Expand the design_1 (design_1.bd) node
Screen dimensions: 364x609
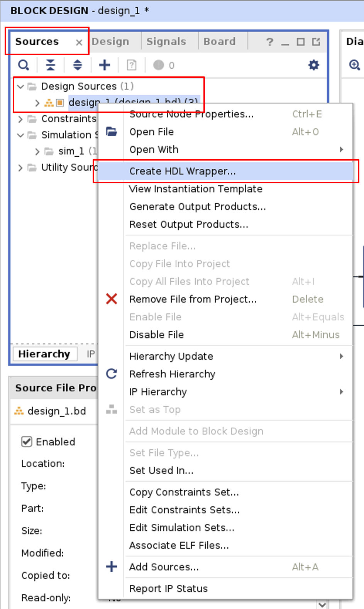tap(37, 103)
